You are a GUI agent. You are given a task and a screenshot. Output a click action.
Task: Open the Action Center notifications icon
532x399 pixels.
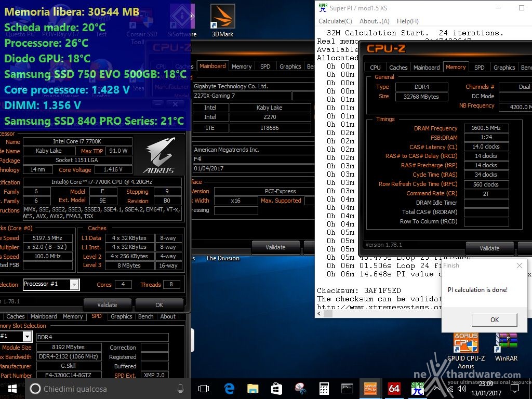514,389
